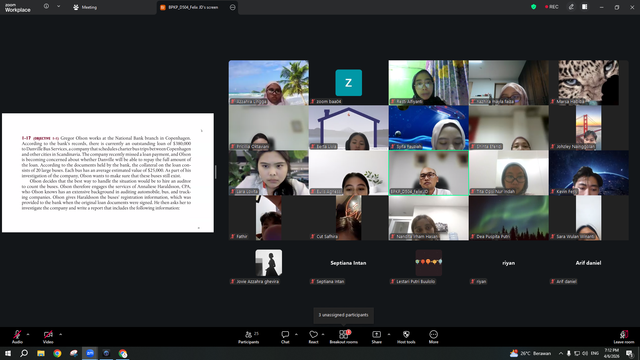
Task: Select Syifa Fauziah's video tile
Action: pyautogui.click(x=429, y=128)
